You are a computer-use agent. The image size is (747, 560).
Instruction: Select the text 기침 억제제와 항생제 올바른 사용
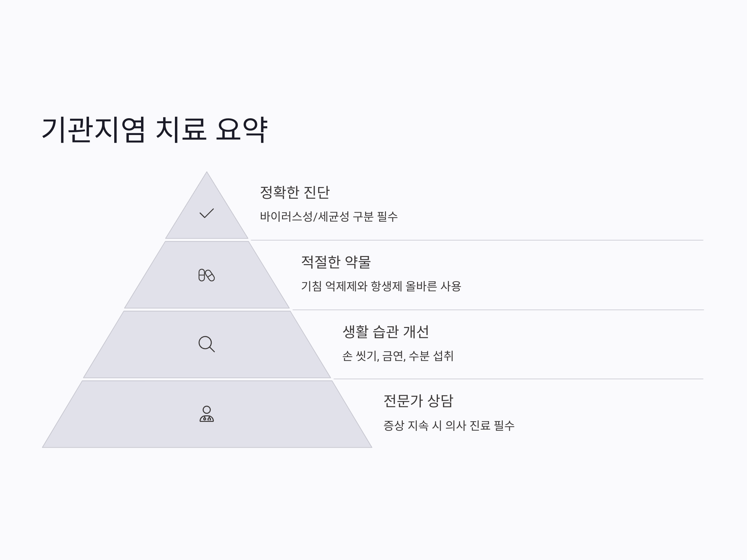[381, 286]
